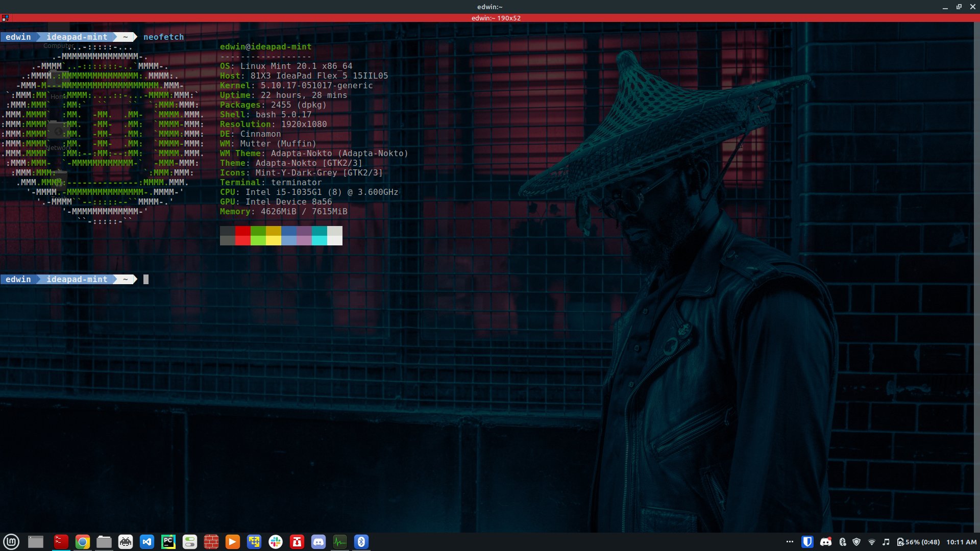980x551 pixels.
Task: Click the space-invader game icon
Action: coord(126,542)
